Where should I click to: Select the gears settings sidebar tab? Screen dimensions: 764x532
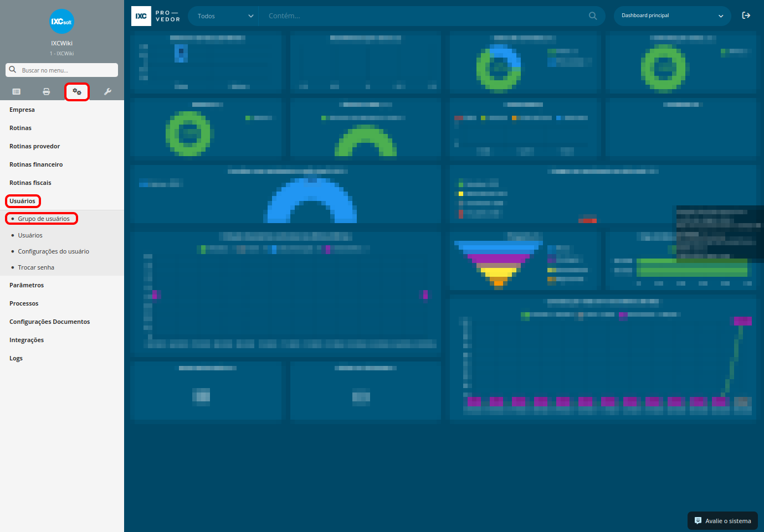(x=77, y=92)
